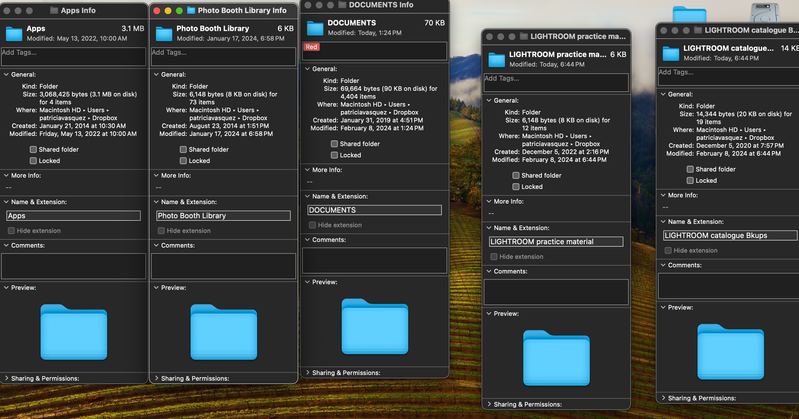The width and height of the screenshot is (799, 419).
Task: Click LIGHTROOM catalogue title bar folder icon
Action: (x=698, y=30)
